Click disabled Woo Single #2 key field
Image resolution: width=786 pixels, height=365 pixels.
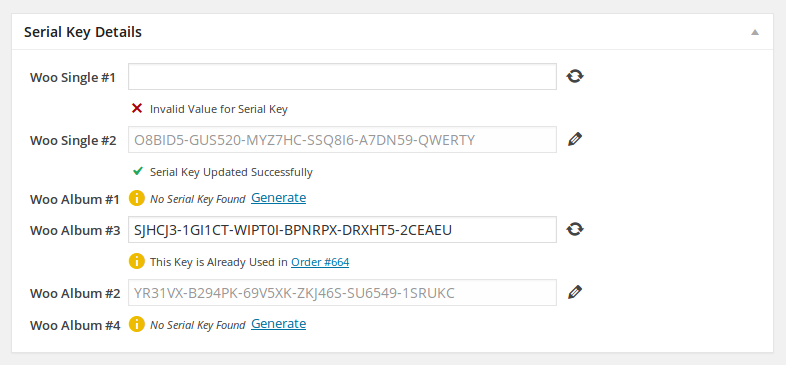pos(342,139)
